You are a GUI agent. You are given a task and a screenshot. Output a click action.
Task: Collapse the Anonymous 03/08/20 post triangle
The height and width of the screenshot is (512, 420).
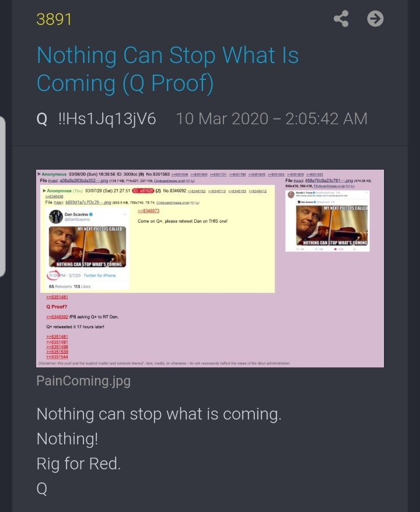pos(39,174)
